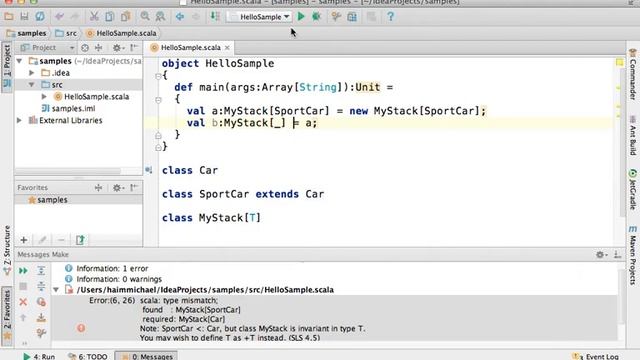The image size is (640, 360).
Task: Export messages to file icon
Action: 41,318
